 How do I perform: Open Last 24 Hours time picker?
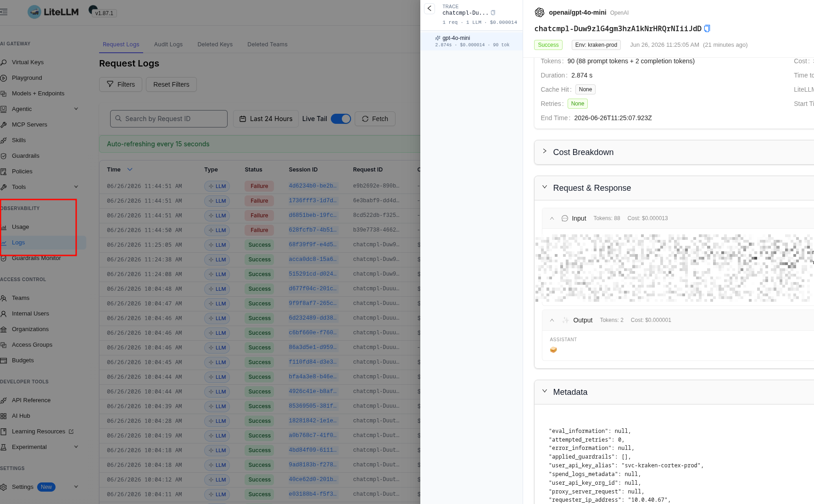pyautogui.click(x=266, y=119)
